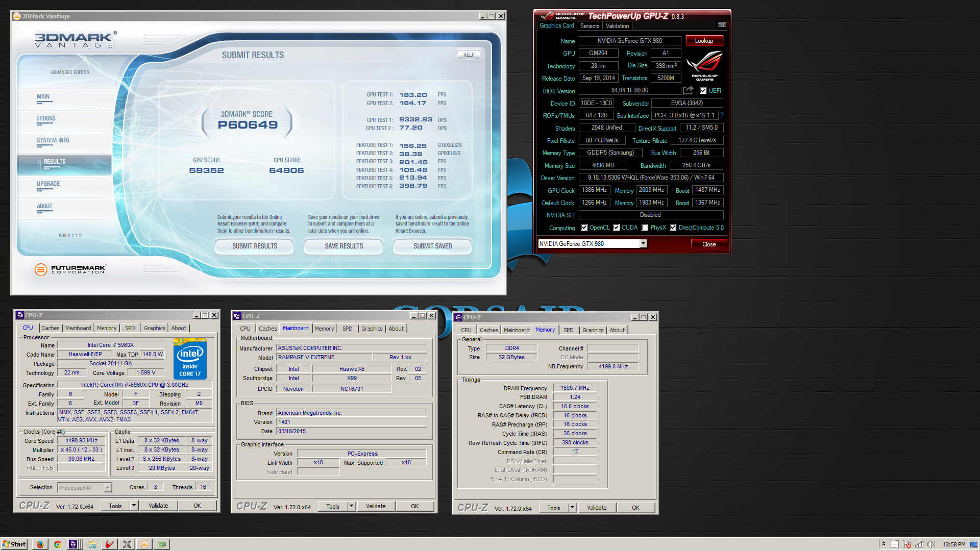Screen dimensions: 980x551
Task: Open Chrome from the taskbar
Action: [x=58, y=544]
